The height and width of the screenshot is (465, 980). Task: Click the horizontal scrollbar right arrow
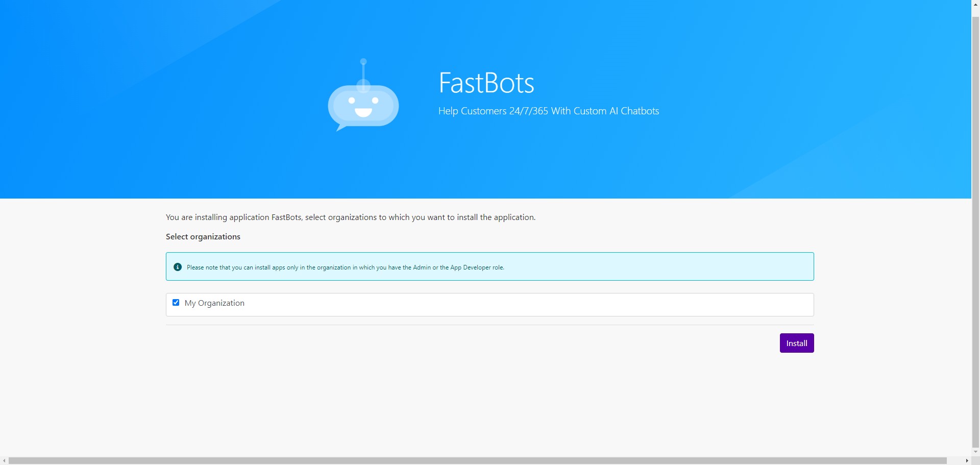click(967, 461)
